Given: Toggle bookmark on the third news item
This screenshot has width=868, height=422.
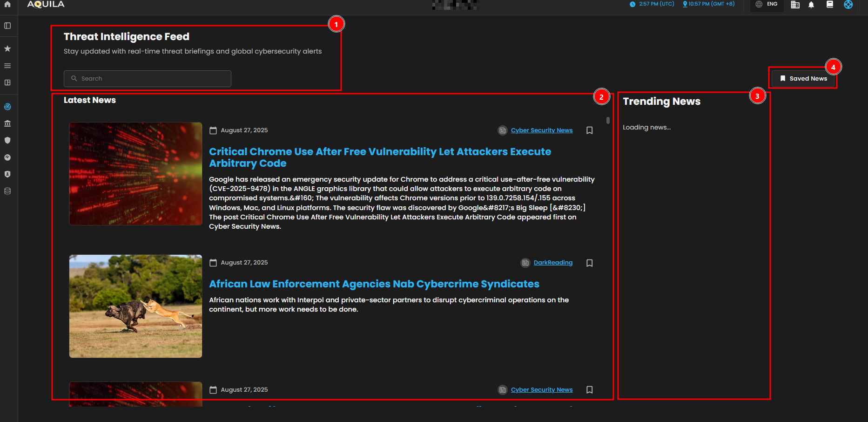Looking at the screenshot, I should tap(589, 390).
